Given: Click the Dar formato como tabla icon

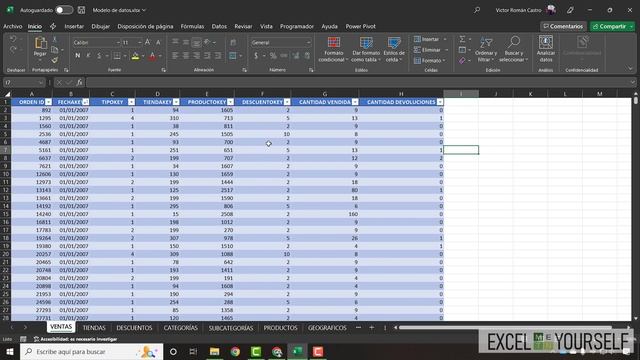Looking at the screenshot, I should click(x=366, y=42).
